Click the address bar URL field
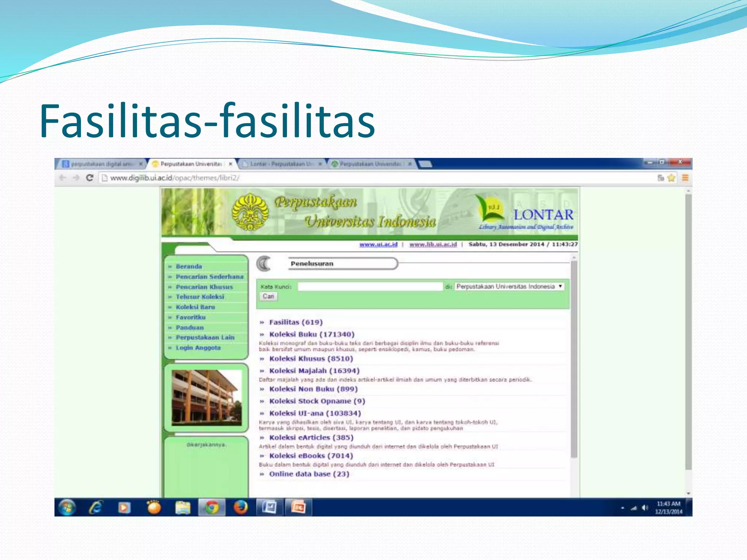 pos(376,178)
